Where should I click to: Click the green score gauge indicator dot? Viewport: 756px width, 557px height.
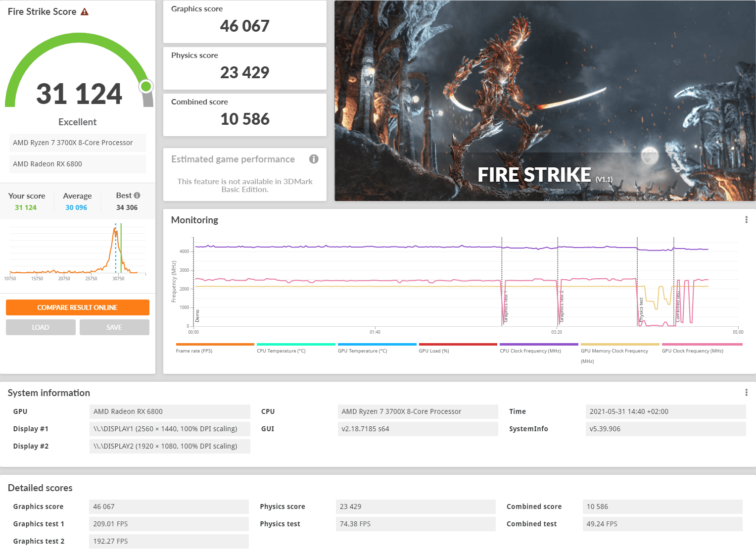point(145,87)
